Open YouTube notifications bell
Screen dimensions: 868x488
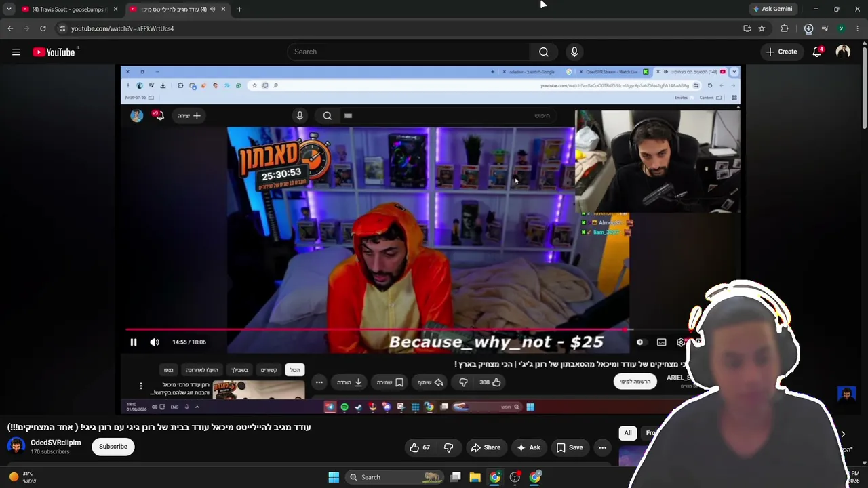[818, 52]
